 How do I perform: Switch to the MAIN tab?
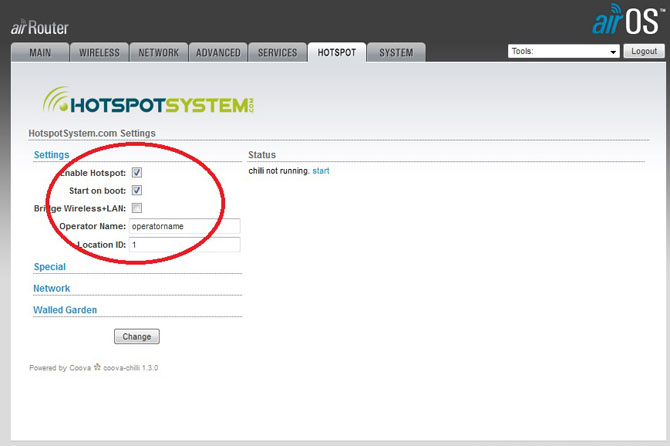(x=40, y=52)
